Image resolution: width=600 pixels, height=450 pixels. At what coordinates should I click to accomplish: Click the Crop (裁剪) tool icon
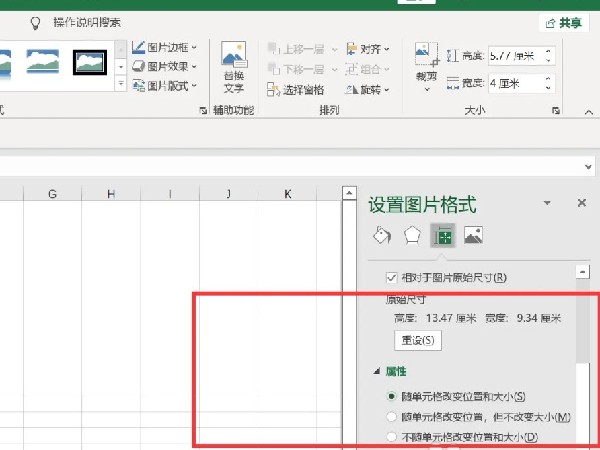pyautogui.click(x=427, y=62)
